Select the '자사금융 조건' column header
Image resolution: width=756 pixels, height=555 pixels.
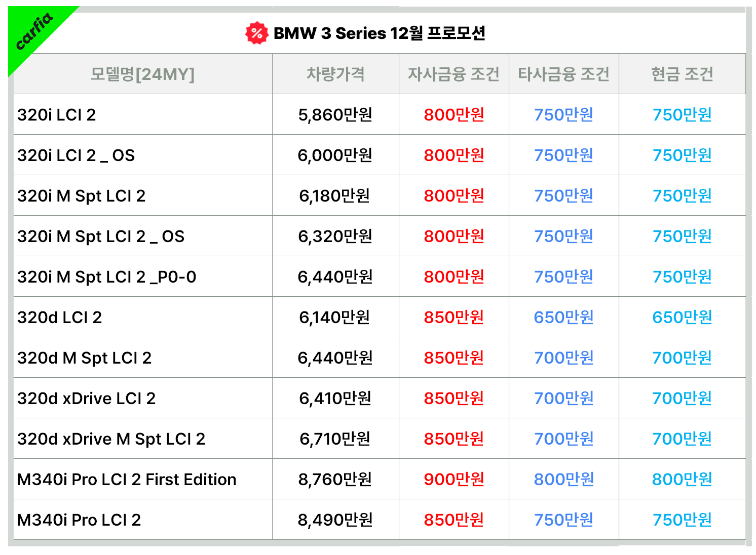tap(454, 74)
